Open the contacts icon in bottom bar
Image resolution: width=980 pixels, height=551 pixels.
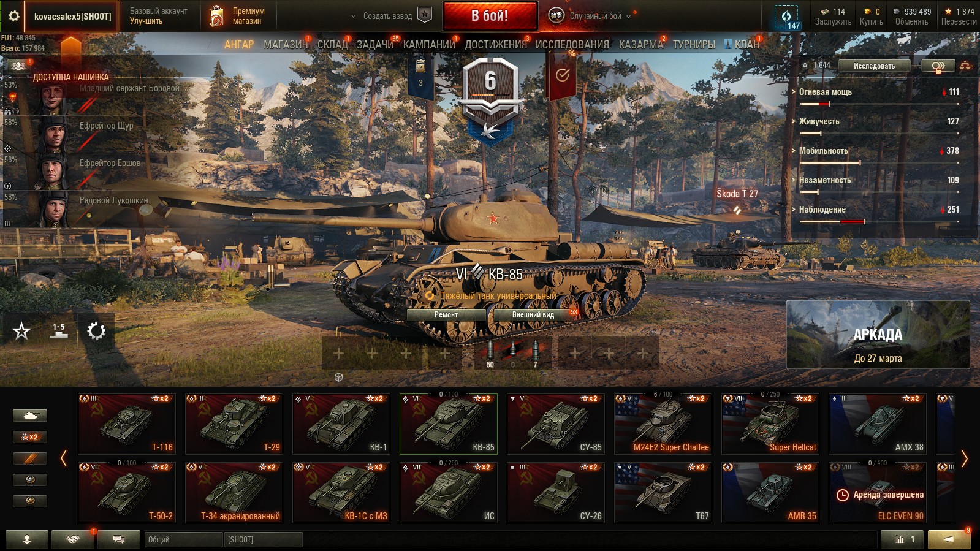pos(27,539)
